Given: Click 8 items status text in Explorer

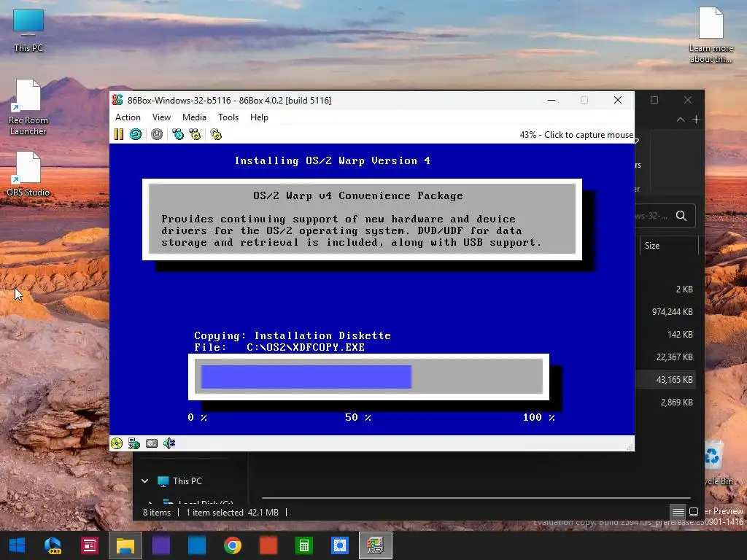Looking at the screenshot, I should (157, 513).
